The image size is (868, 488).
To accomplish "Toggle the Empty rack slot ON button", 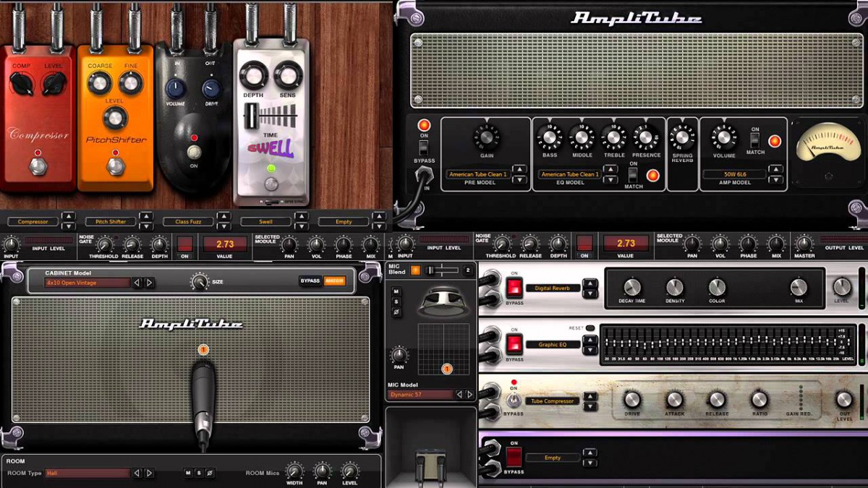I will 514,457.
